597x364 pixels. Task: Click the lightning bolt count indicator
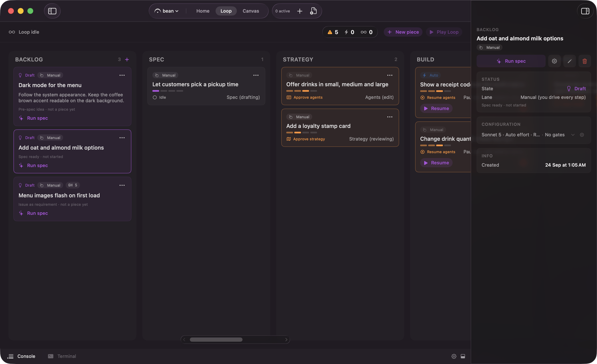pyautogui.click(x=349, y=32)
